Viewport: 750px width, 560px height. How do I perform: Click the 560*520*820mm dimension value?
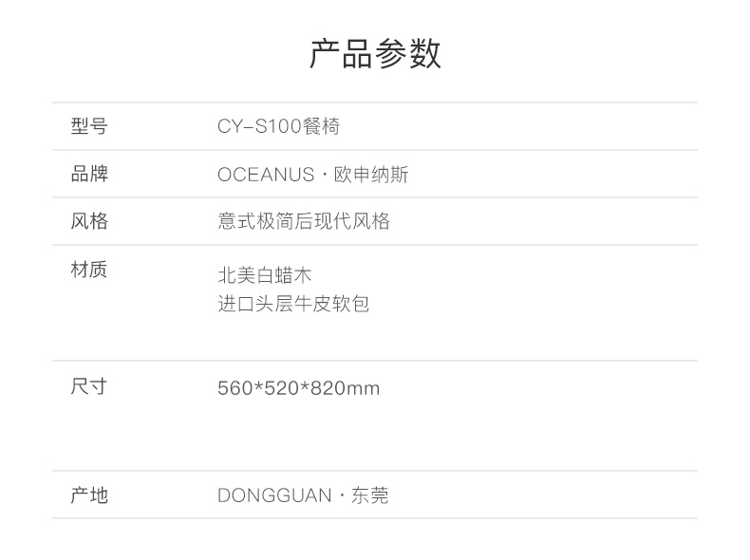tap(298, 388)
